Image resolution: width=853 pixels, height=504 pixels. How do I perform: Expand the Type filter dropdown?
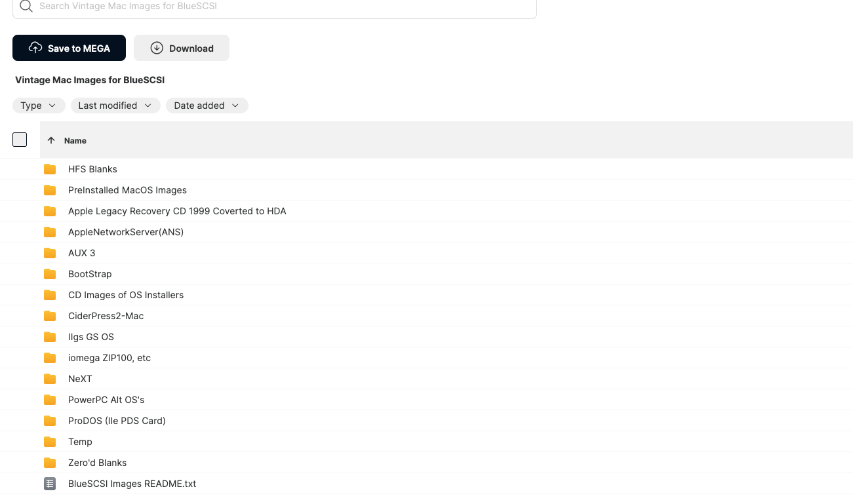coord(39,106)
